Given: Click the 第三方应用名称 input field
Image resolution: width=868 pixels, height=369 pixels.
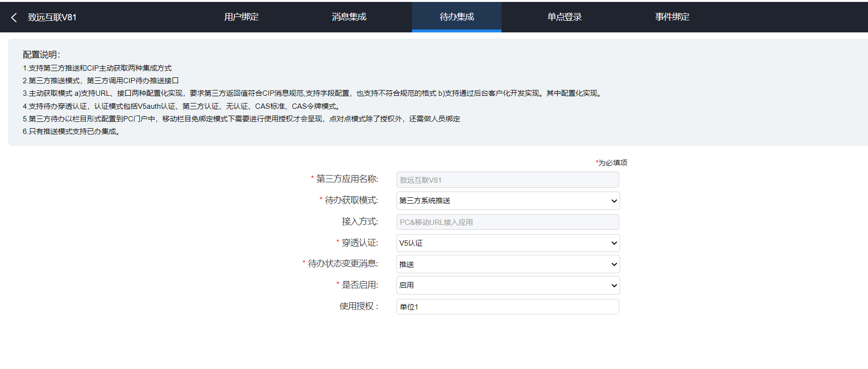Looking at the screenshot, I should click(507, 180).
